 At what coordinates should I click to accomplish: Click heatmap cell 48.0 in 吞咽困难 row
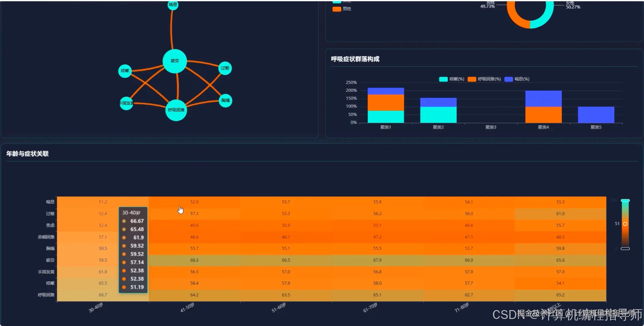click(560, 237)
